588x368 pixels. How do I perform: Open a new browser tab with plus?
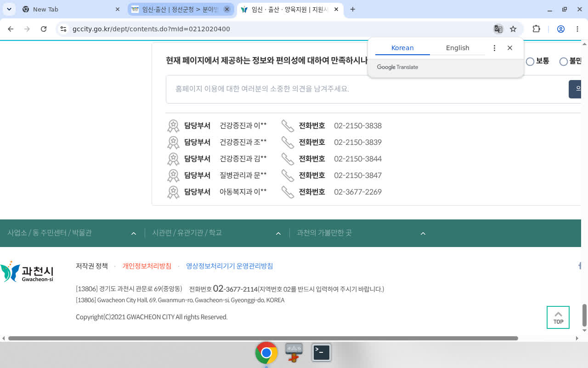(353, 9)
